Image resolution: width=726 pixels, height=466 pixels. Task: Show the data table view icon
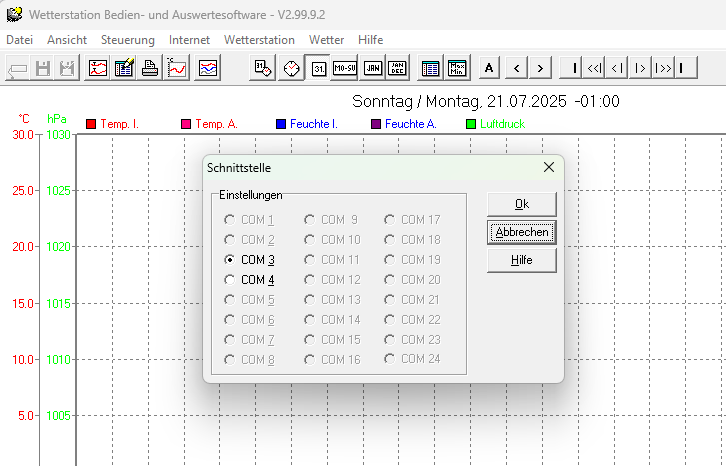coord(431,69)
